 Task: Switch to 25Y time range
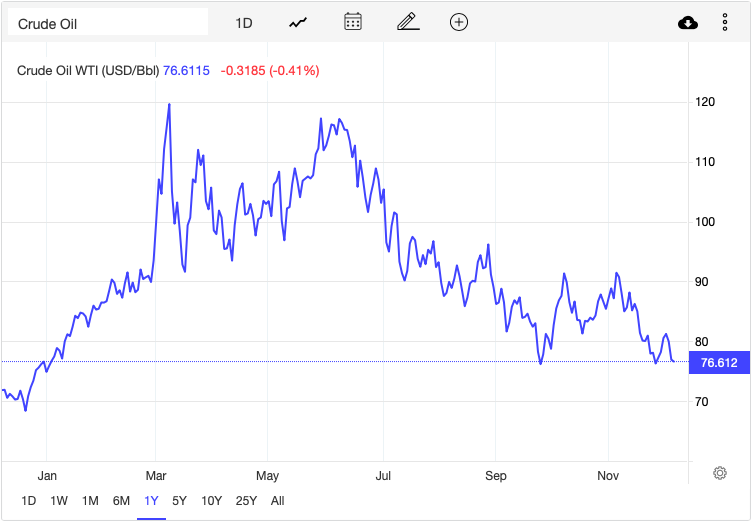point(246,500)
